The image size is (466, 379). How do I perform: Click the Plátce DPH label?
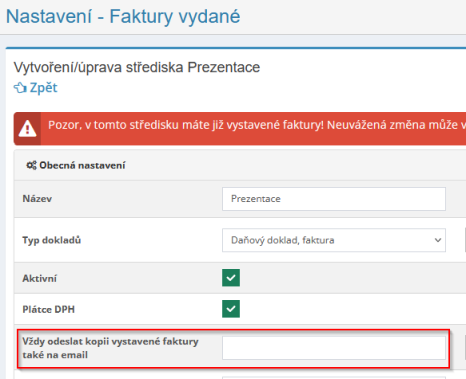pos(48,309)
